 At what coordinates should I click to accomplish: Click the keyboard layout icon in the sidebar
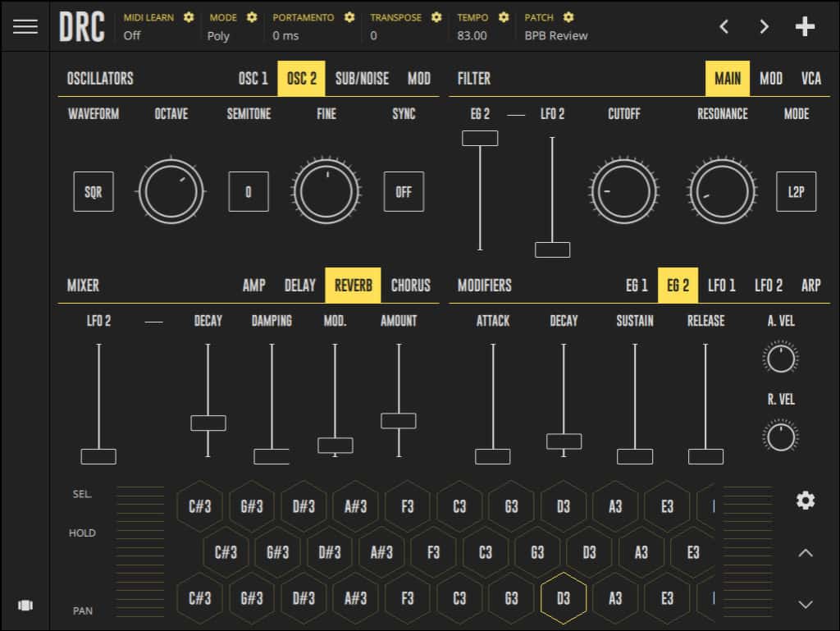click(x=25, y=606)
